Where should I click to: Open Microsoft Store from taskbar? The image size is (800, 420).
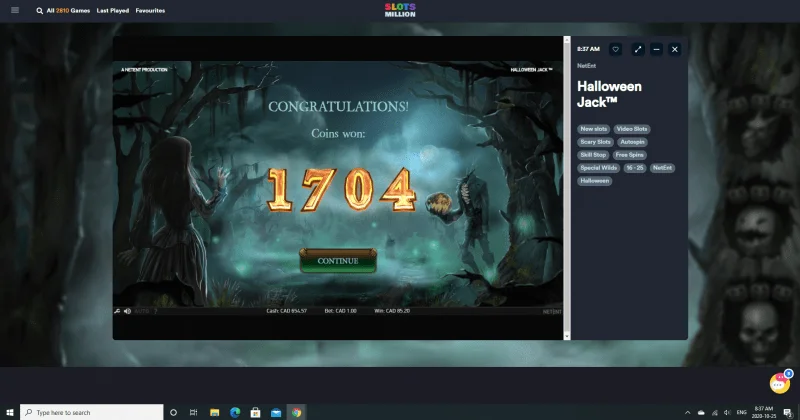point(255,412)
